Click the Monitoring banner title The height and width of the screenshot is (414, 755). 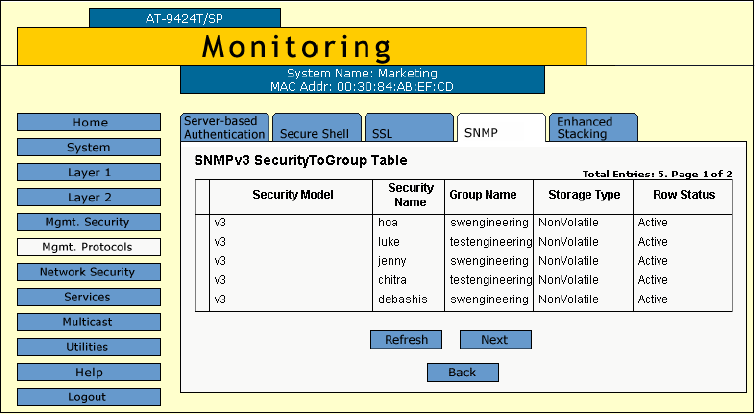(x=297, y=47)
